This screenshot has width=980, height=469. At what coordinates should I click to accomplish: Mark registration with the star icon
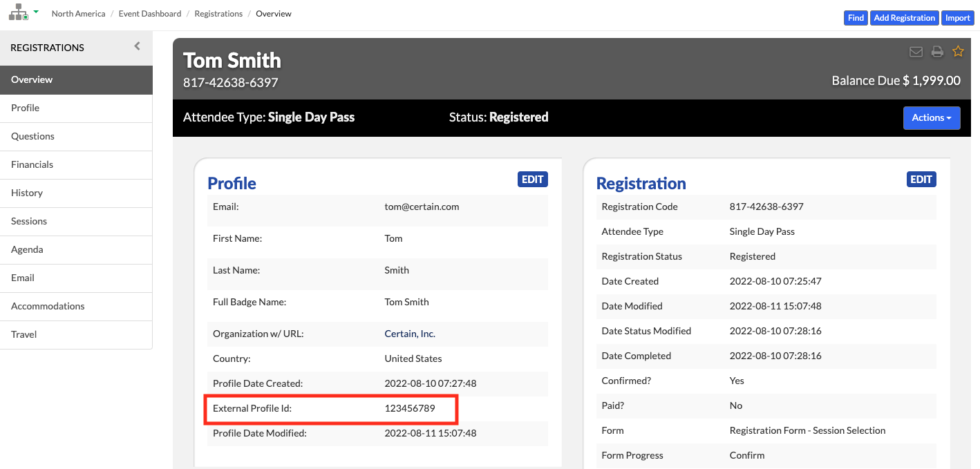(958, 51)
